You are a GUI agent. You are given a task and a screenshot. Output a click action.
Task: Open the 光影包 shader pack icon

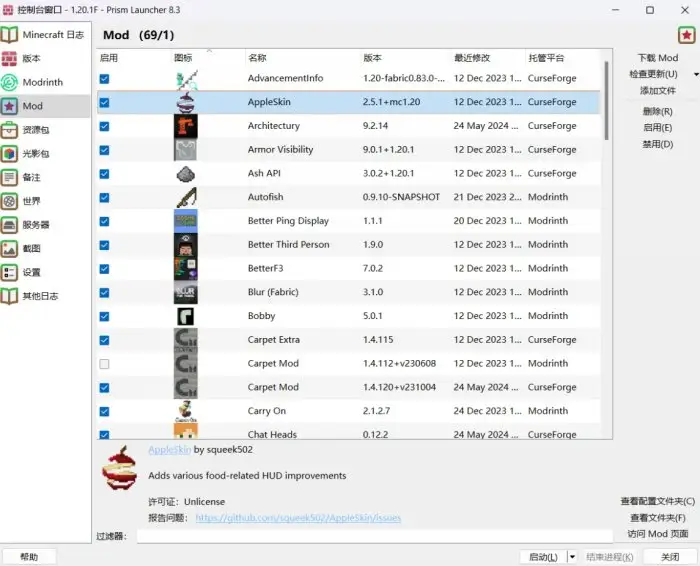coord(10,153)
